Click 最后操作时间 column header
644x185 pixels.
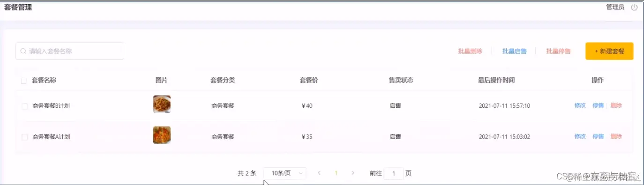point(496,80)
